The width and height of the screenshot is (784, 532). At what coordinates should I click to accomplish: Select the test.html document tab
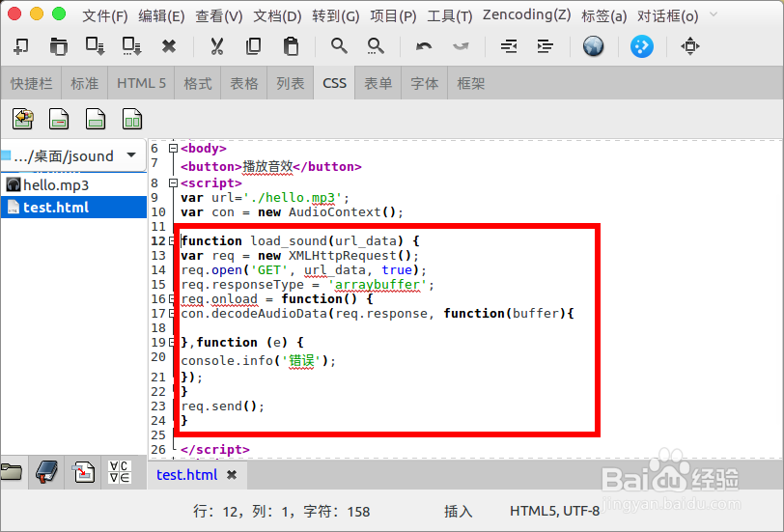tap(187, 474)
